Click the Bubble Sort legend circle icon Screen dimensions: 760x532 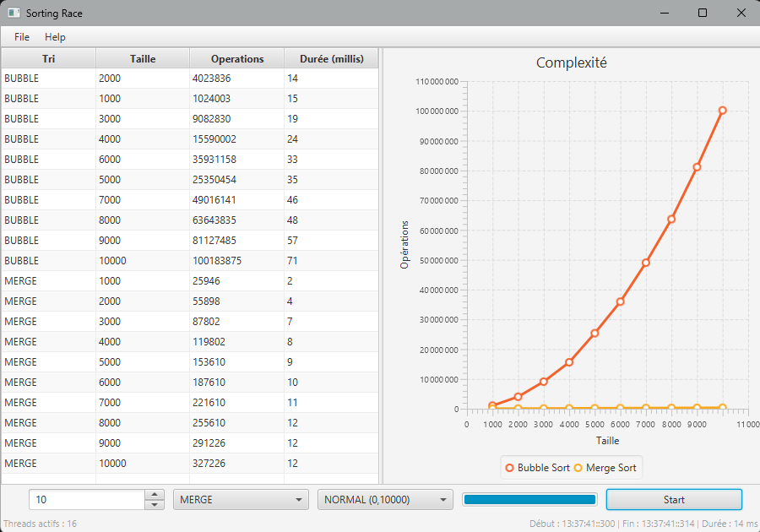coord(509,468)
